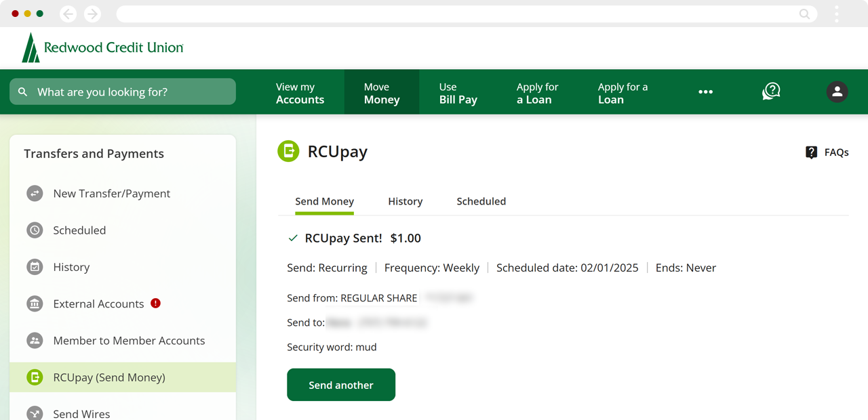Switch to the Scheduled tab

(481, 201)
